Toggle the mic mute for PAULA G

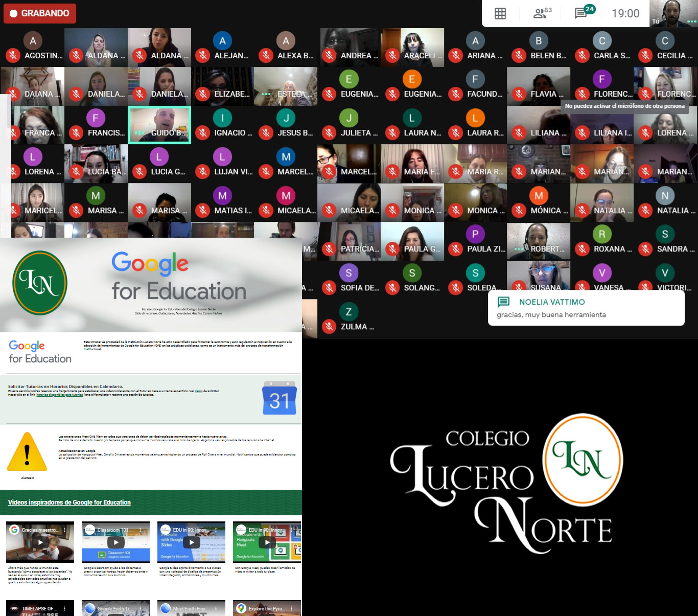coord(392,249)
